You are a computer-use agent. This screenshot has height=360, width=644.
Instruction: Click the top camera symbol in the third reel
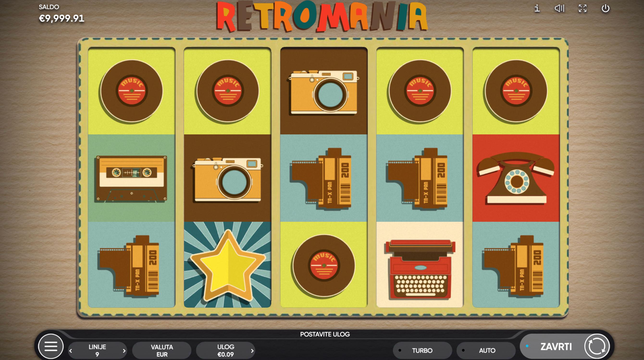pos(324,92)
